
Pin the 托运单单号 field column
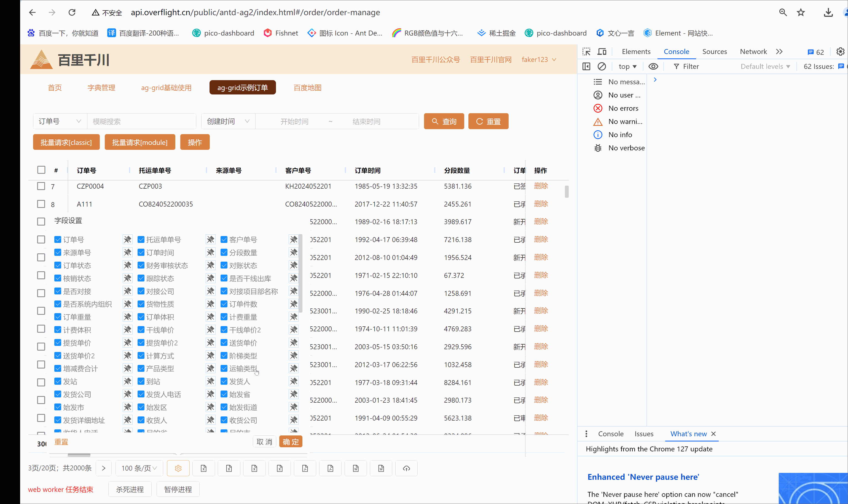tap(210, 239)
